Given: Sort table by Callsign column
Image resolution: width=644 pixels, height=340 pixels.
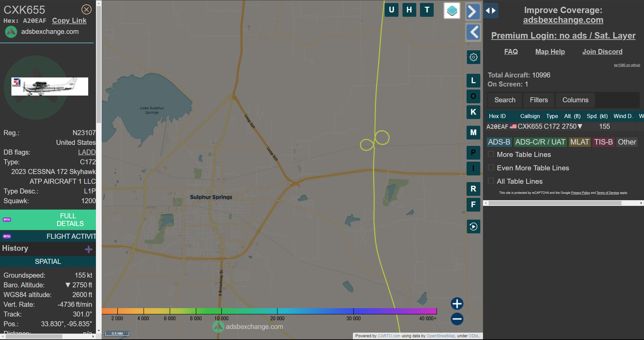Looking at the screenshot, I should coord(530,116).
